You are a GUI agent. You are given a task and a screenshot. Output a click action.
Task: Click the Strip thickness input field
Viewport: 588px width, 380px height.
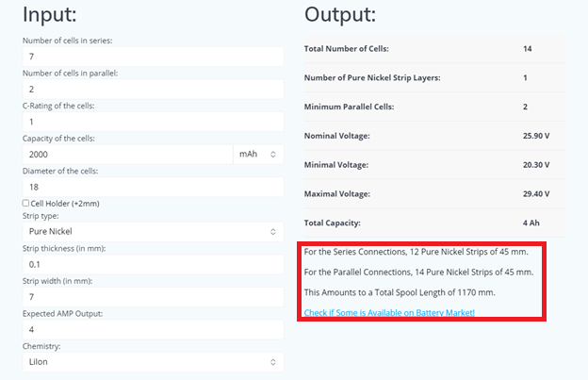point(153,264)
